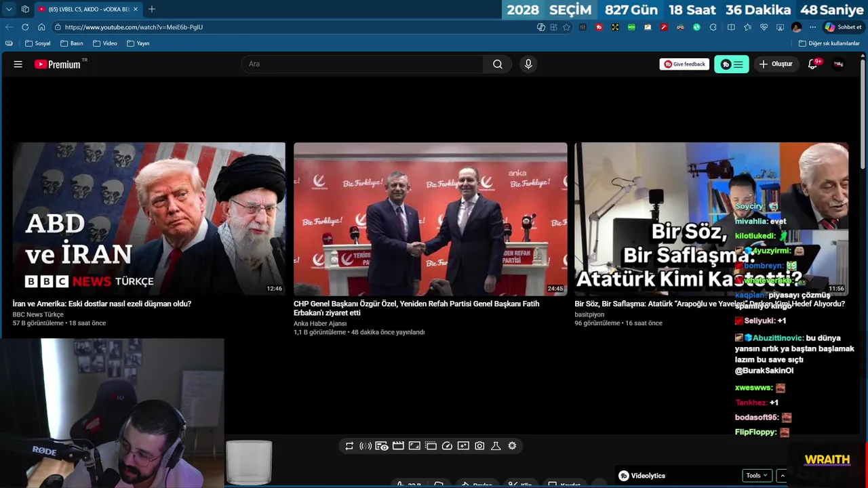
Task: Toggle loop icon in player toolbar
Action: pos(349,446)
